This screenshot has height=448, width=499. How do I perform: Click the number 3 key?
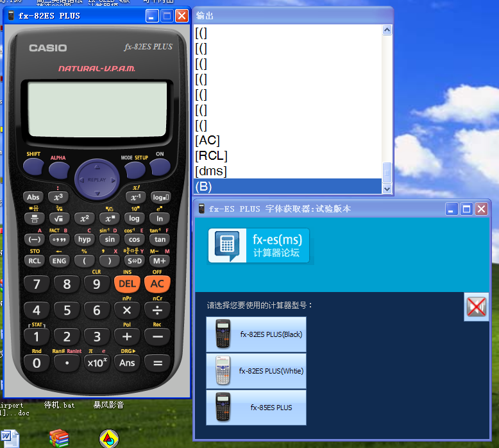[x=97, y=336]
